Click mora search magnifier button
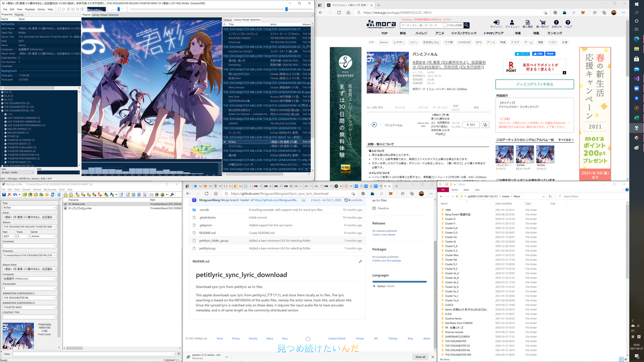The height and width of the screenshot is (362, 644). point(466,25)
